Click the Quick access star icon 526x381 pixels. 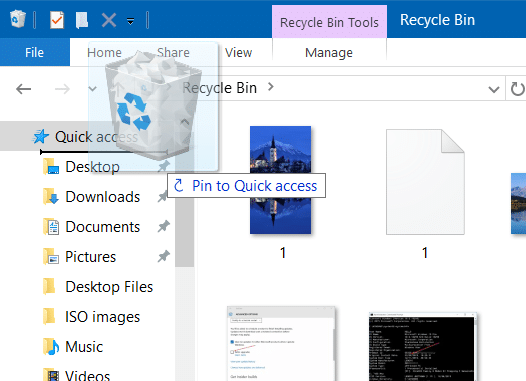pyautogui.click(x=41, y=137)
